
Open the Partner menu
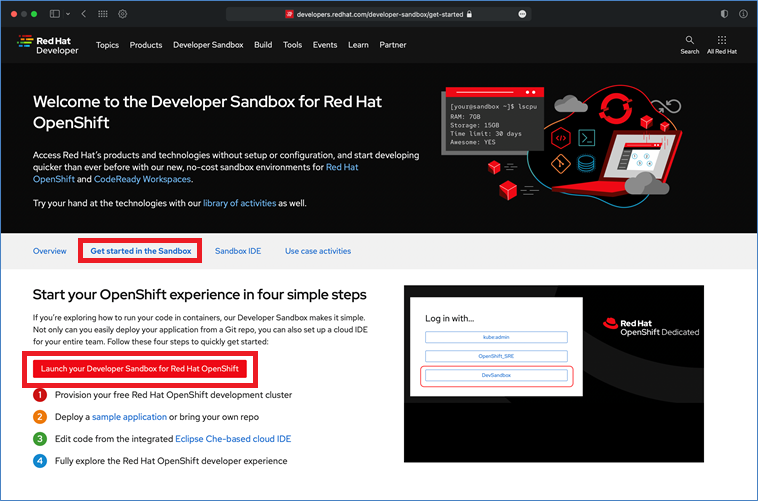tap(393, 45)
